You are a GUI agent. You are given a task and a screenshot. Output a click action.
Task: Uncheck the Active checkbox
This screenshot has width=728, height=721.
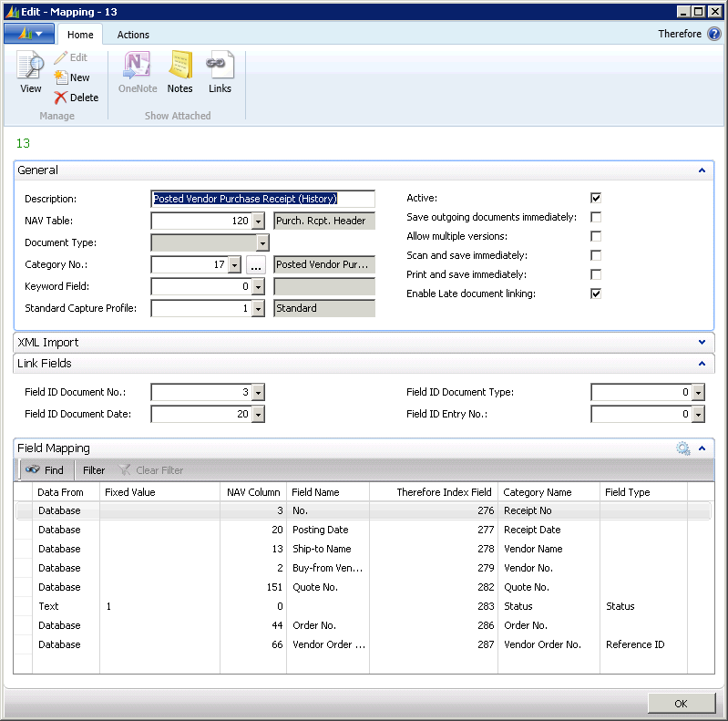(x=596, y=198)
